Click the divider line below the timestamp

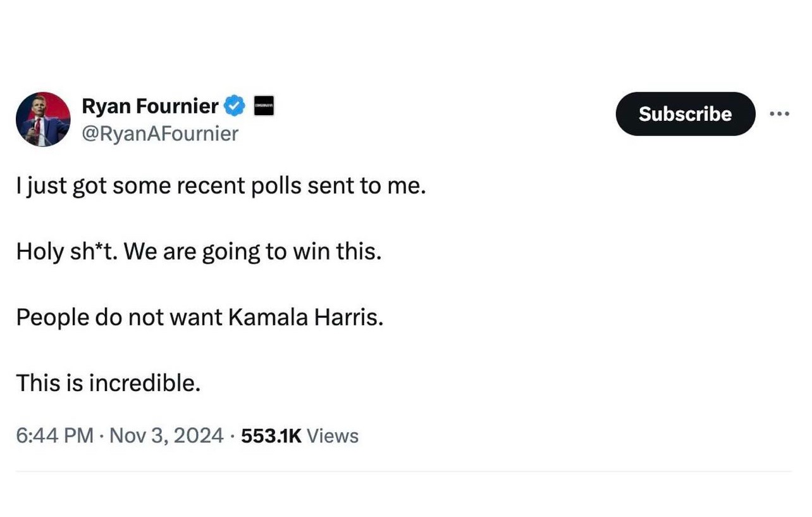pos(403,471)
